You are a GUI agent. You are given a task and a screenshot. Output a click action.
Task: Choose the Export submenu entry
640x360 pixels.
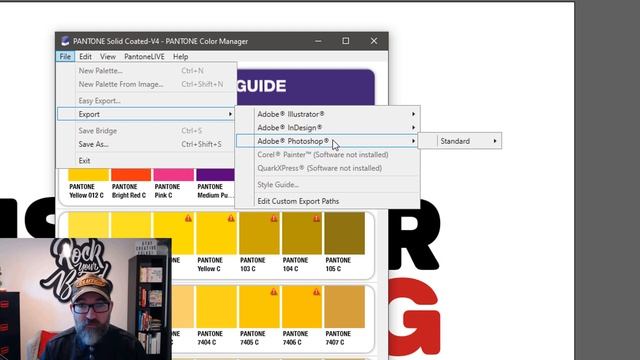tap(146, 114)
